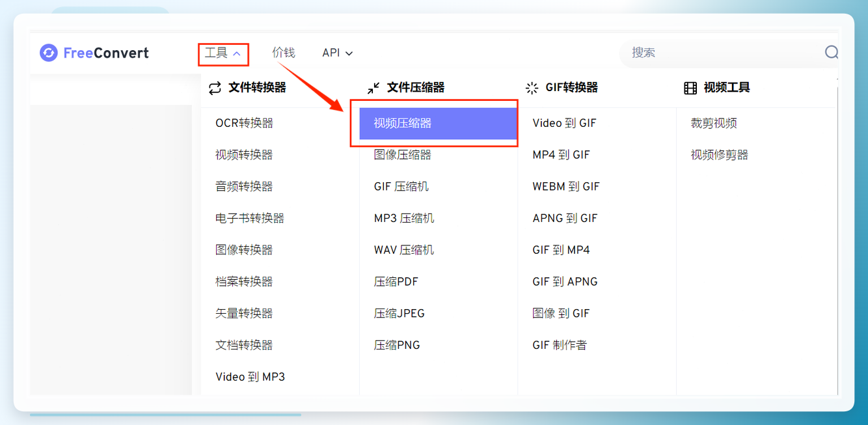Choose WEBM 到 GIF

pyautogui.click(x=566, y=187)
